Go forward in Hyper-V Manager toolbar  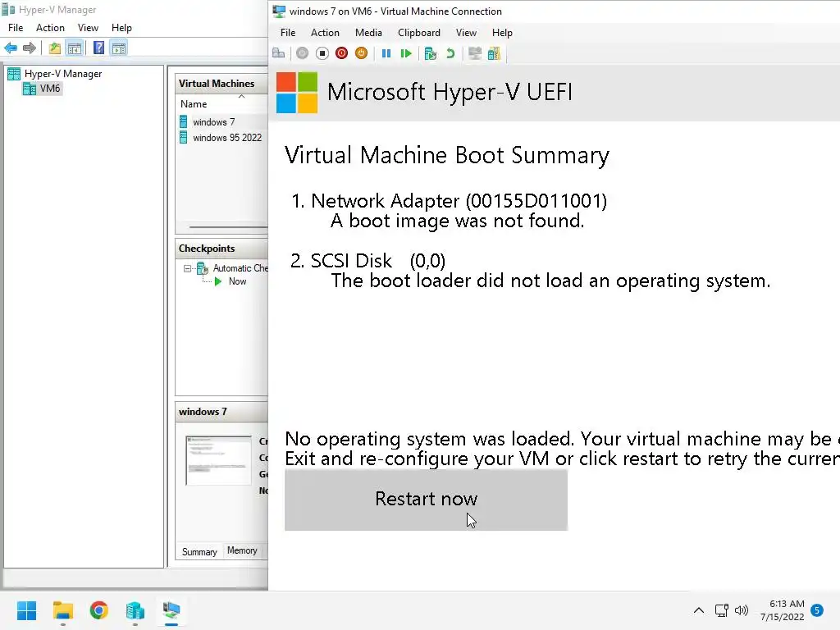click(30, 48)
